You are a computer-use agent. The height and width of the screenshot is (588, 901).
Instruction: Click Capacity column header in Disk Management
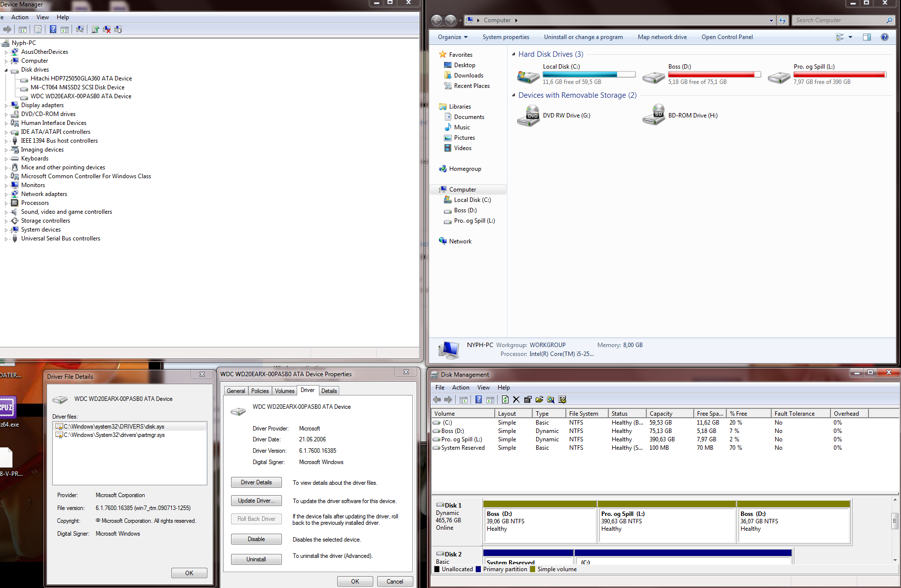[x=669, y=414]
